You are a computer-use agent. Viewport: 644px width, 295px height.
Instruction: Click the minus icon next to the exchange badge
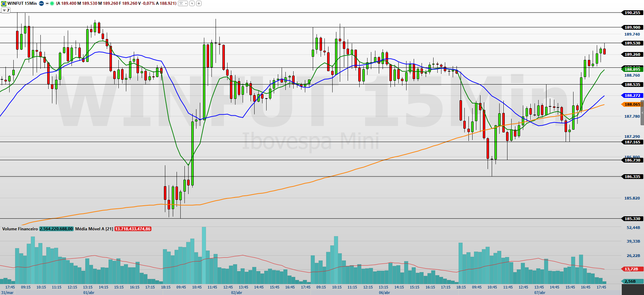(47, 3)
